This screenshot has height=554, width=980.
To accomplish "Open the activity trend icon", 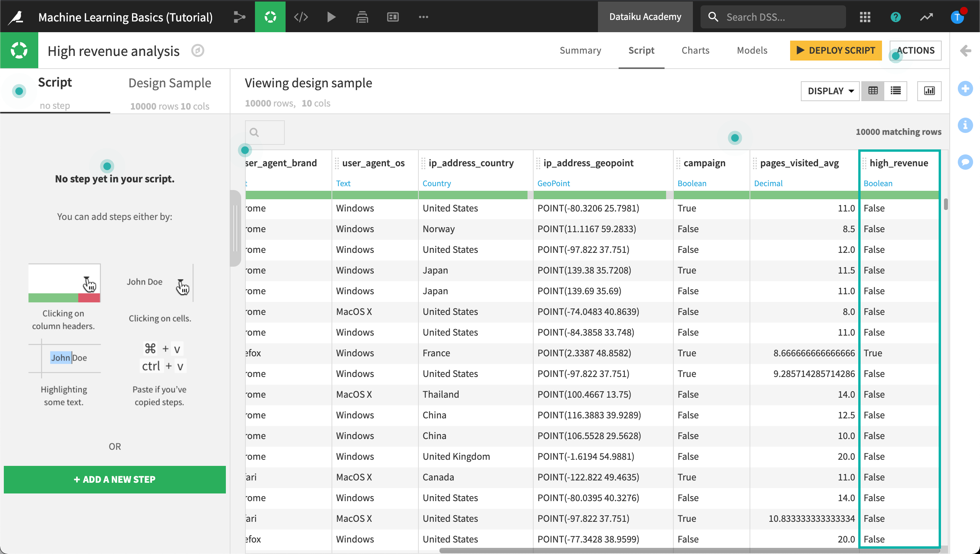I will [926, 17].
